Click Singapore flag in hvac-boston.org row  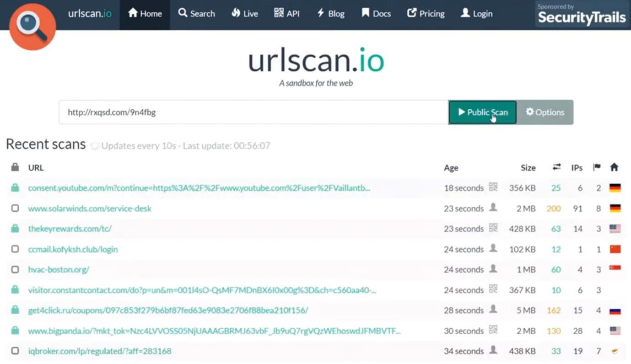(x=615, y=268)
